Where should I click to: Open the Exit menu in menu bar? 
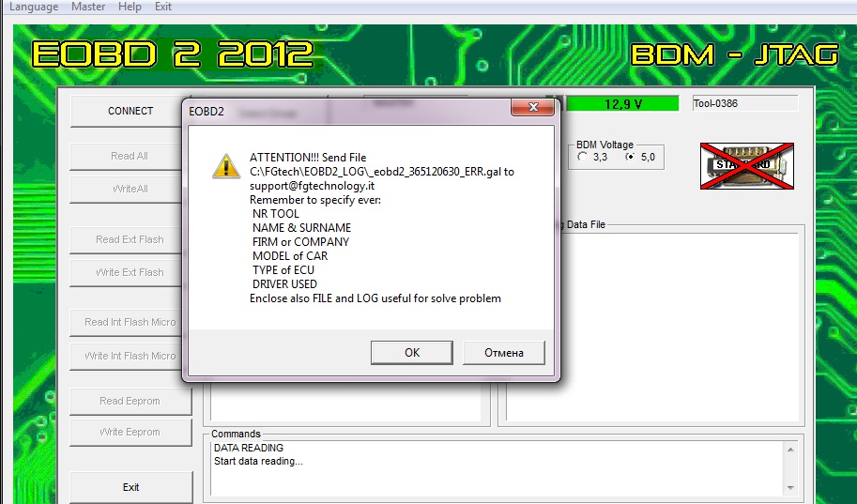(x=163, y=7)
